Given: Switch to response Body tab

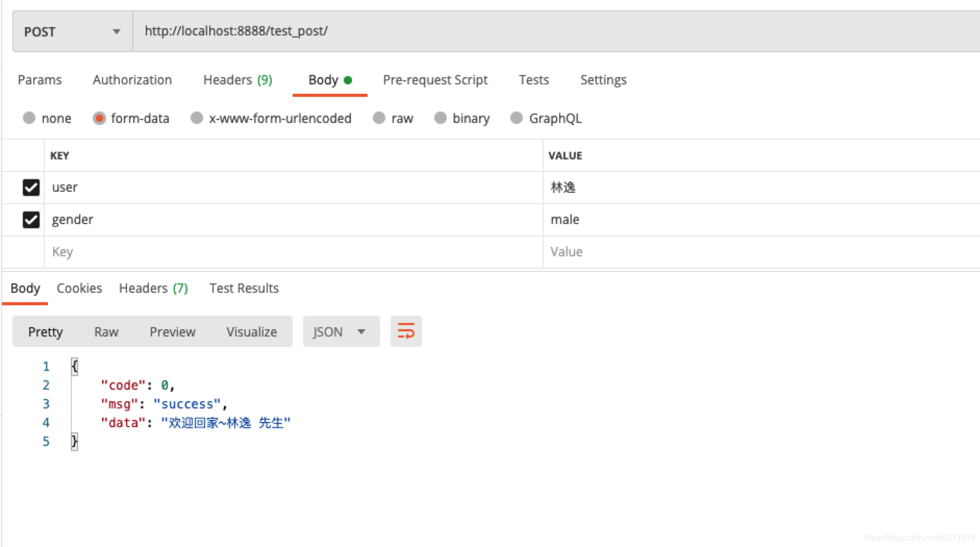Looking at the screenshot, I should pos(25,288).
